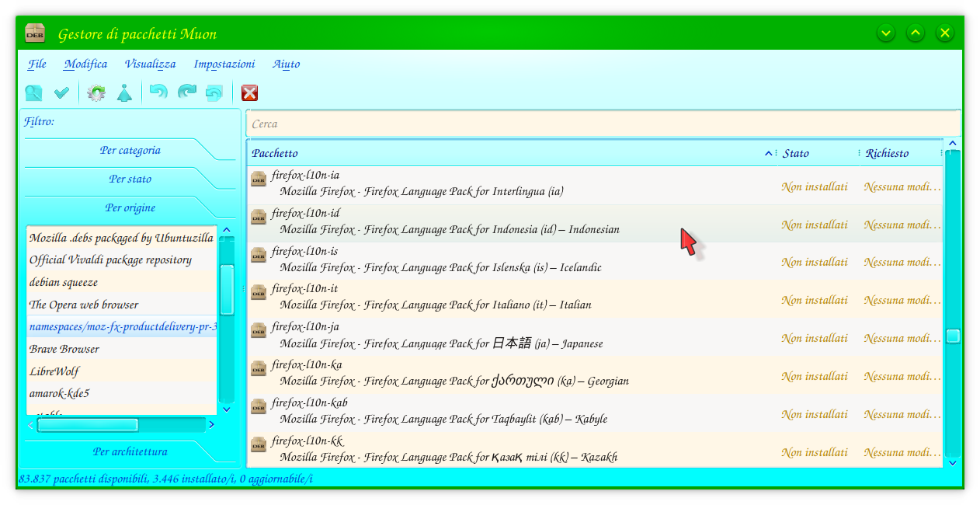Click package icon beside firefox-l10n-id
The width and height of the screenshot is (980, 505).
pyautogui.click(x=259, y=218)
